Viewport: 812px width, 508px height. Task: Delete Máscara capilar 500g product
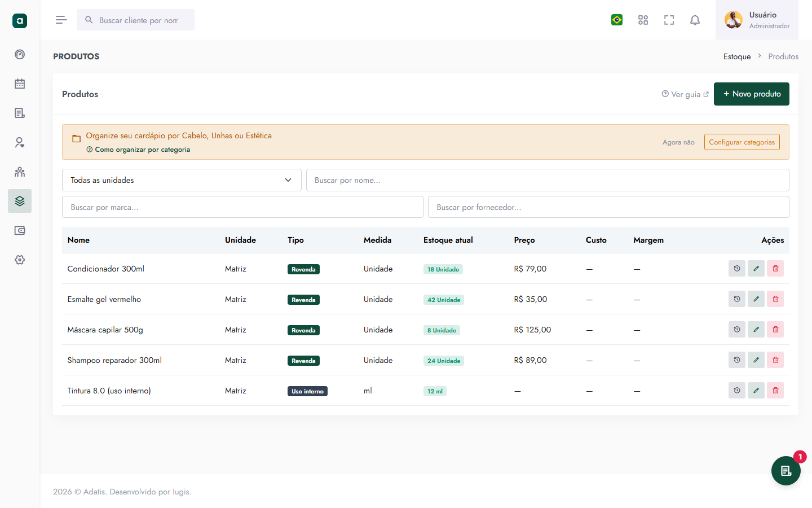[x=775, y=330]
